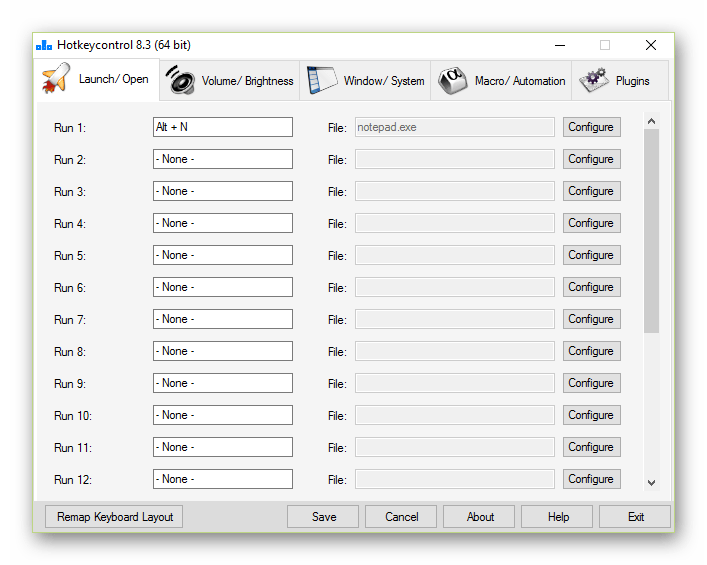
Task: Switch to the Volume/ Brightness tab
Action: (230, 81)
